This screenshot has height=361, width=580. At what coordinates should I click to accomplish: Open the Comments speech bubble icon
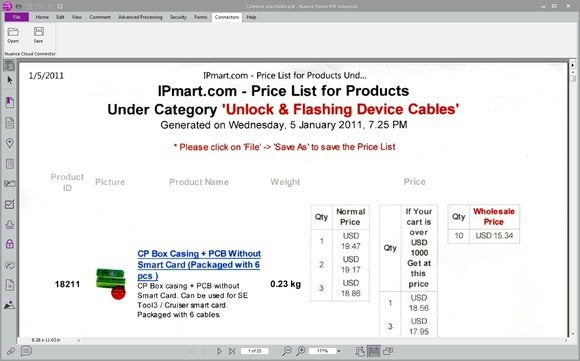[x=26, y=350]
